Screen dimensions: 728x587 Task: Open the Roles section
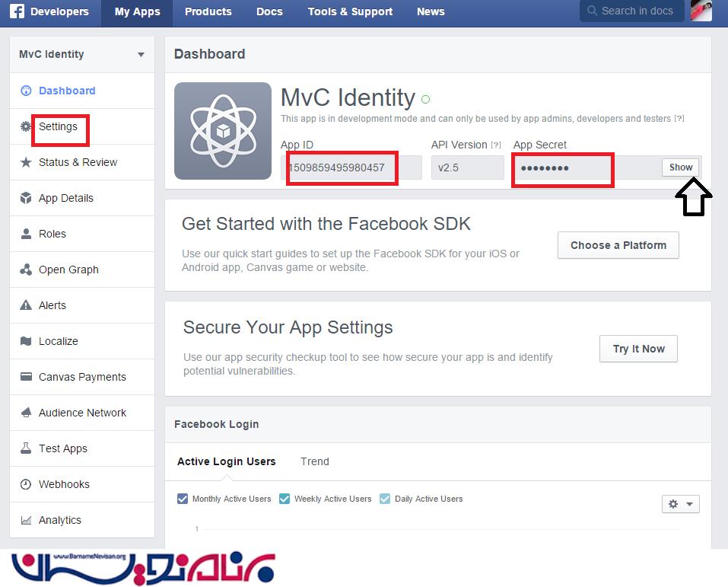[x=52, y=234]
